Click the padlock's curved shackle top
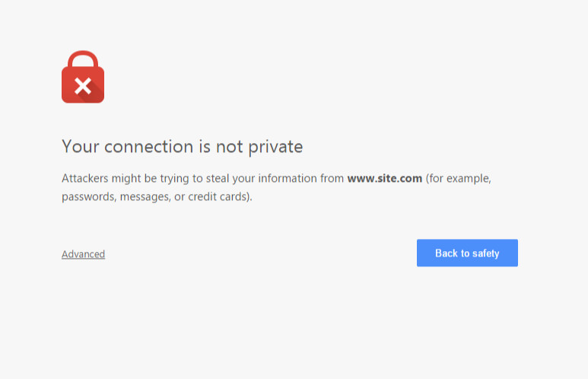Image resolution: width=588 pixels, height=379 pixels. (83, 58)
